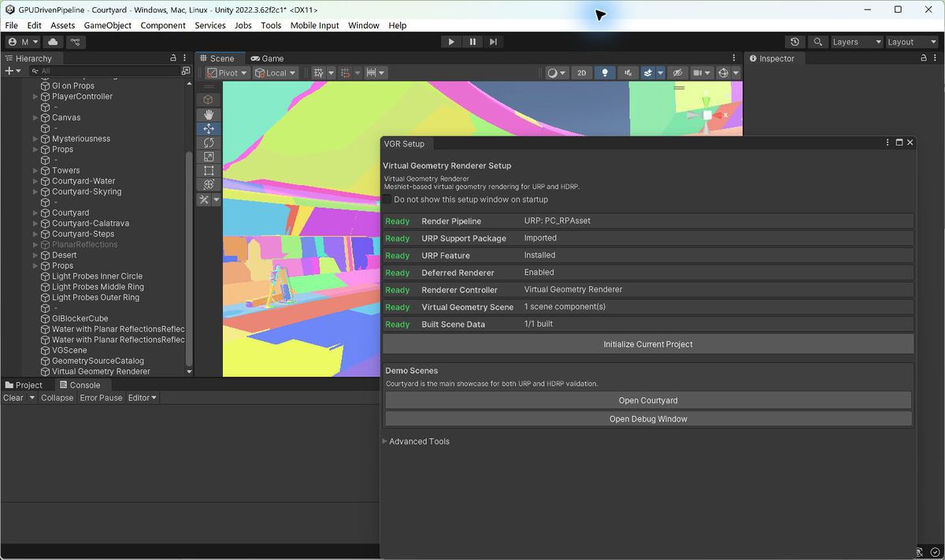Open the Component menu
945x560 pixels.
163,25
